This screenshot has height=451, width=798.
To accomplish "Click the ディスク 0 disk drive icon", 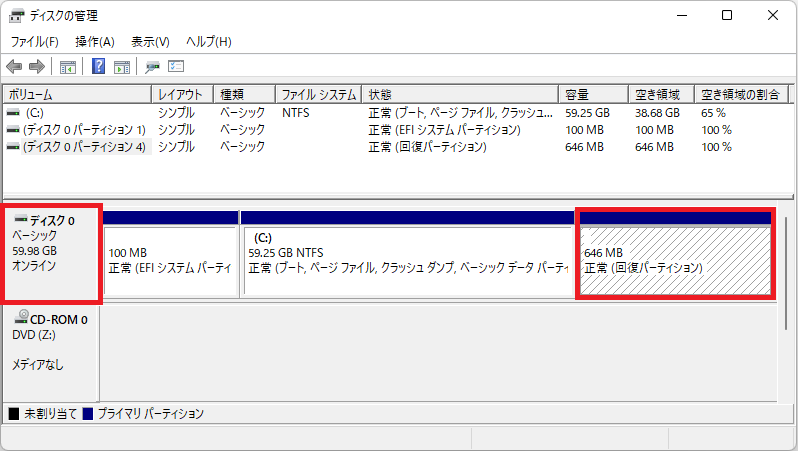I will click(21, 219).
